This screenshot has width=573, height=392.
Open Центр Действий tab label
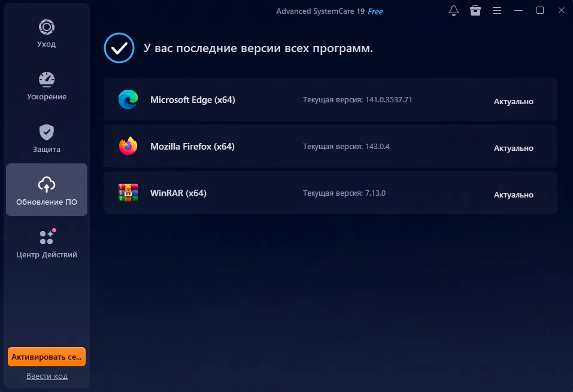coord(47,254)
